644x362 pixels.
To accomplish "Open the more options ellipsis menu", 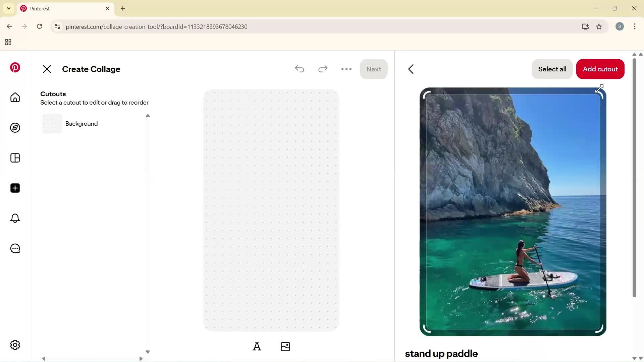I will [346, 69].
